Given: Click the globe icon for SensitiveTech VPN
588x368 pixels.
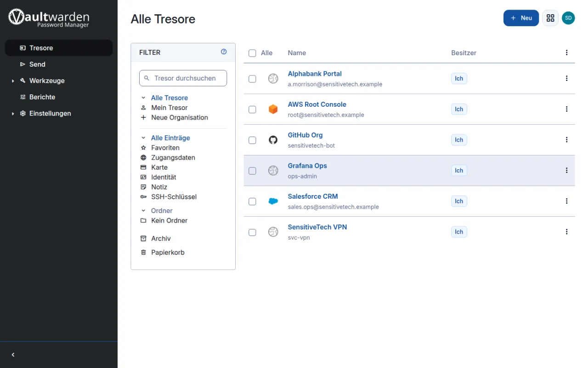Looking at the screenshot, I should click(273, 232).
